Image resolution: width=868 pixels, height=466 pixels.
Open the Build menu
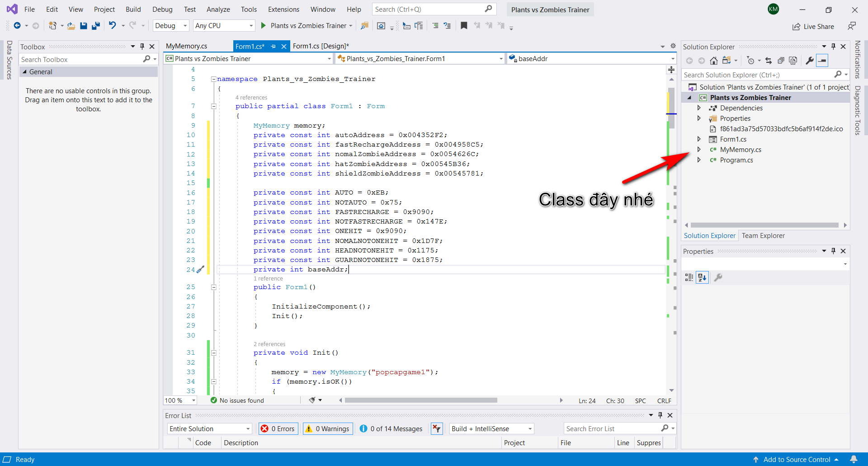click(133, 10)
